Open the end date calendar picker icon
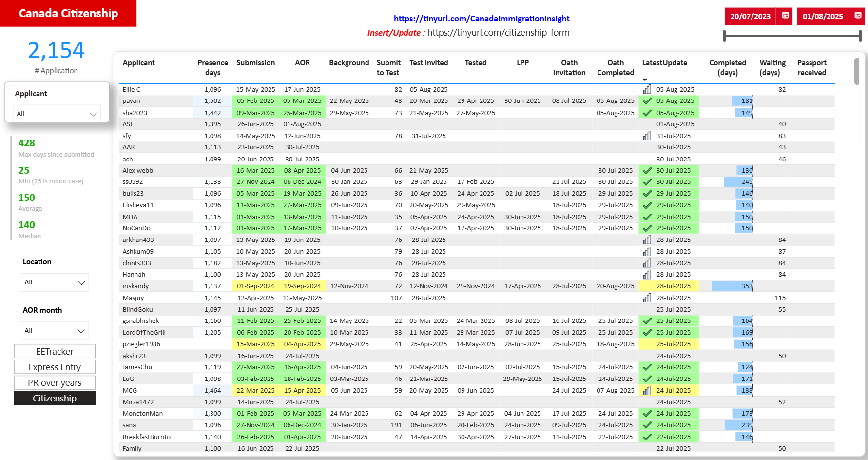Screen dimensions: 868x460 click(x=858, y=16)
